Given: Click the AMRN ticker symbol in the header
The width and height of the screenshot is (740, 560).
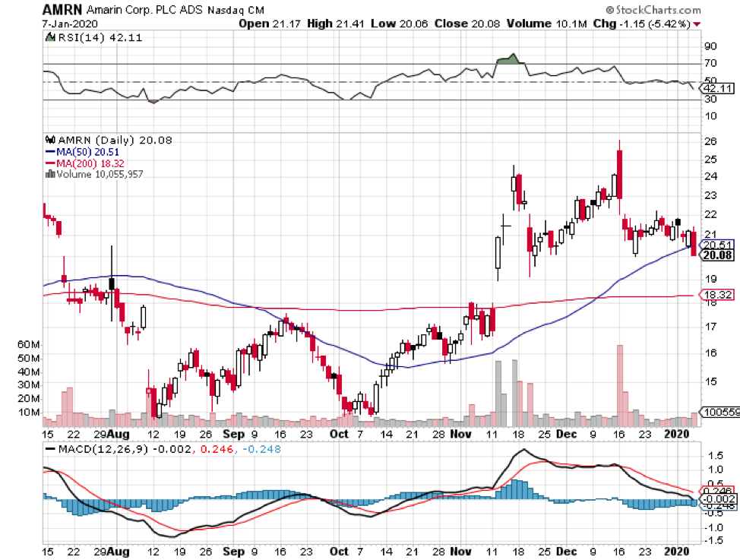Looking at the screenshot, I should (x=62, y=9).
